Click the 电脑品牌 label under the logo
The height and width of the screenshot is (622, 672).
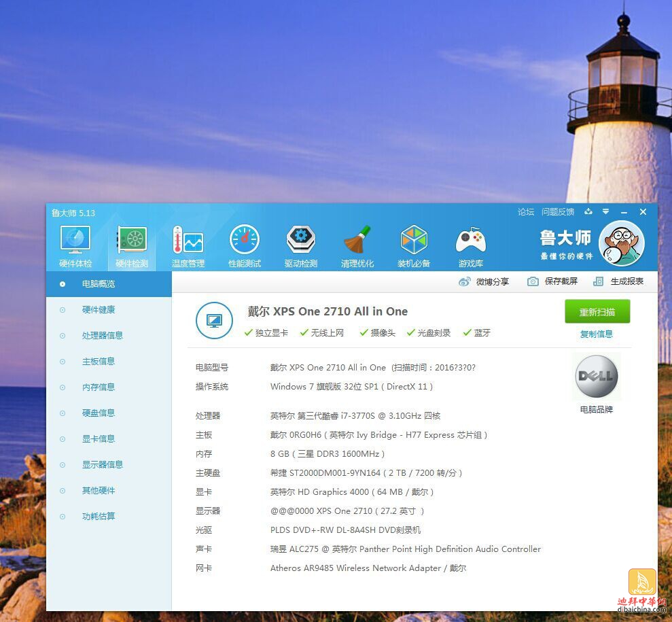596,409
